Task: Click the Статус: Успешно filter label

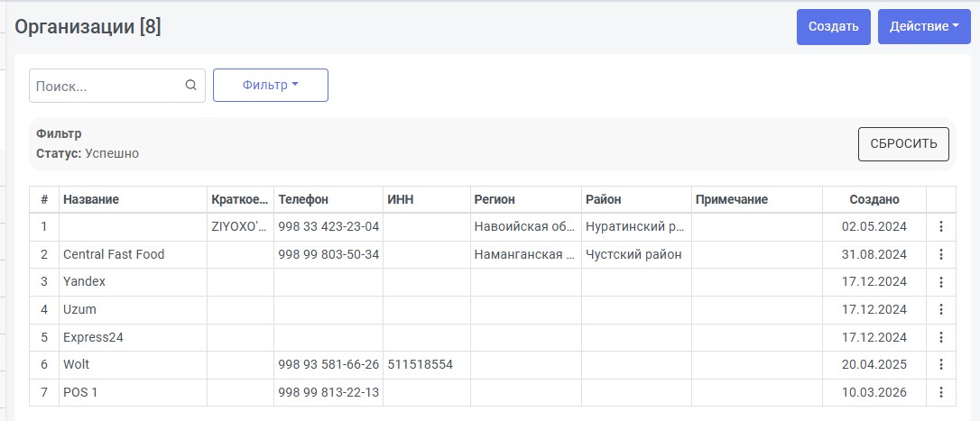Action: [x=88, y=153]
